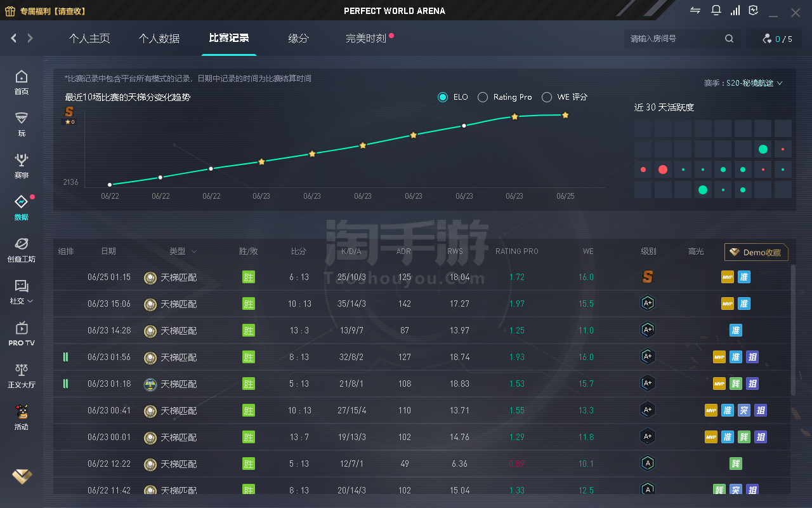Screen dimensions: 812x508
Task: Click the team queue icon in 06/23 01:18 row
Action: pos(65,384)
